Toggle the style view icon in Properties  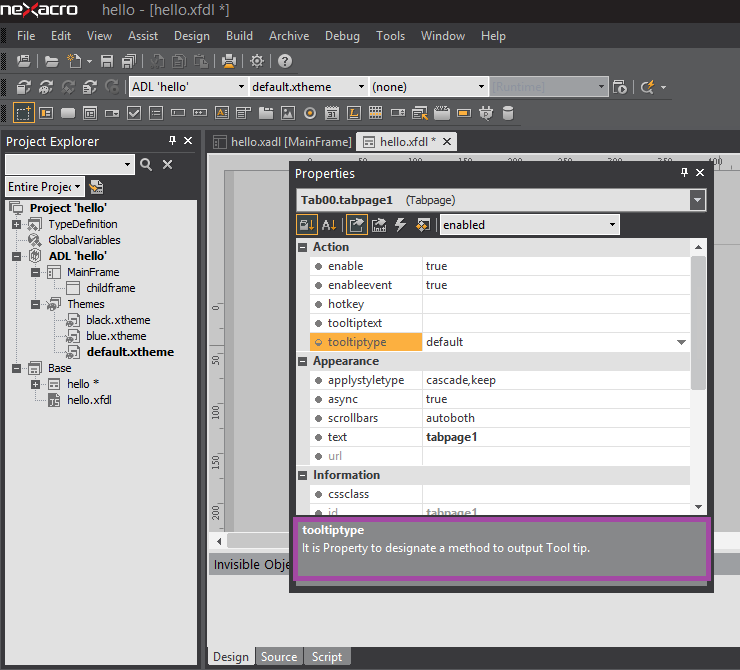click(x=423, y=225)
